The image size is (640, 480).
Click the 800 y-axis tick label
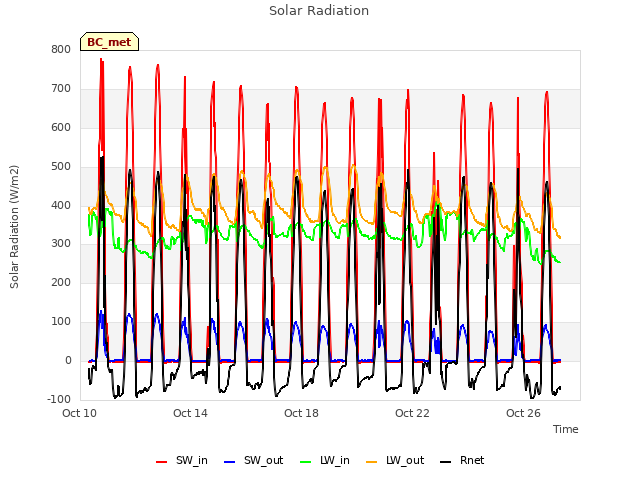tap(61, 50)
